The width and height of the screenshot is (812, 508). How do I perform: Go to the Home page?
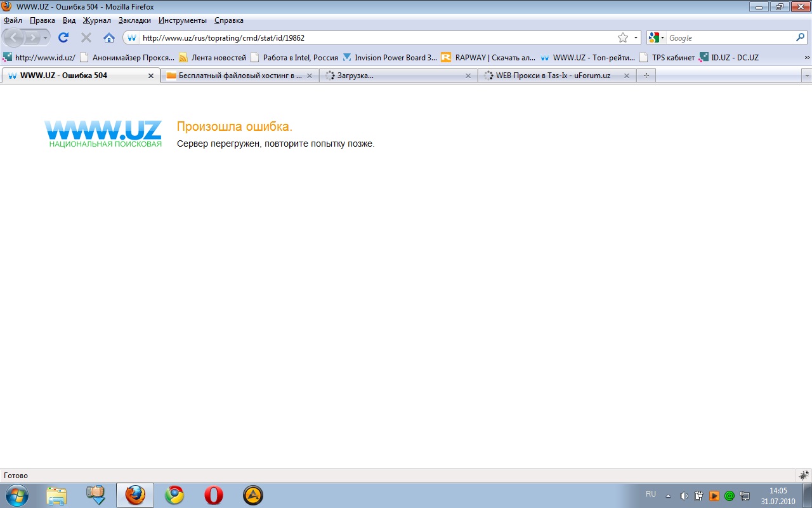coord(109,37)
